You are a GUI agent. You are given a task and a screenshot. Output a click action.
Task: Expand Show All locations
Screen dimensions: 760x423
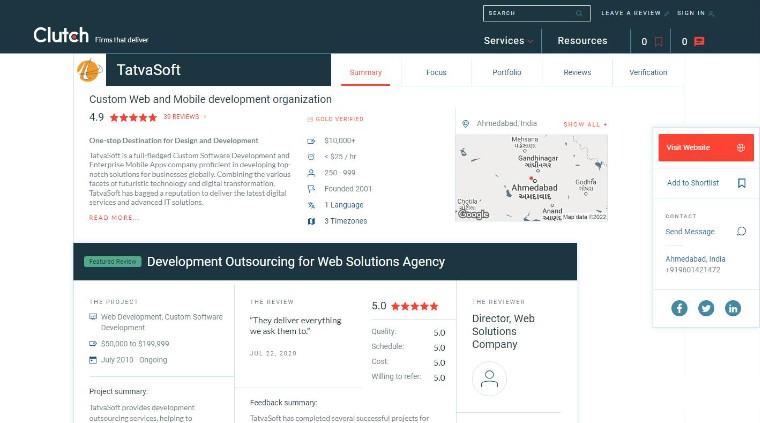click(585, 125)
